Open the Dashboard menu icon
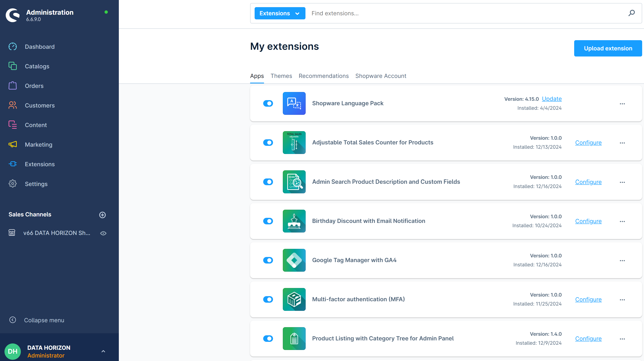Screen dimensions: 644x361 (12, 47)
